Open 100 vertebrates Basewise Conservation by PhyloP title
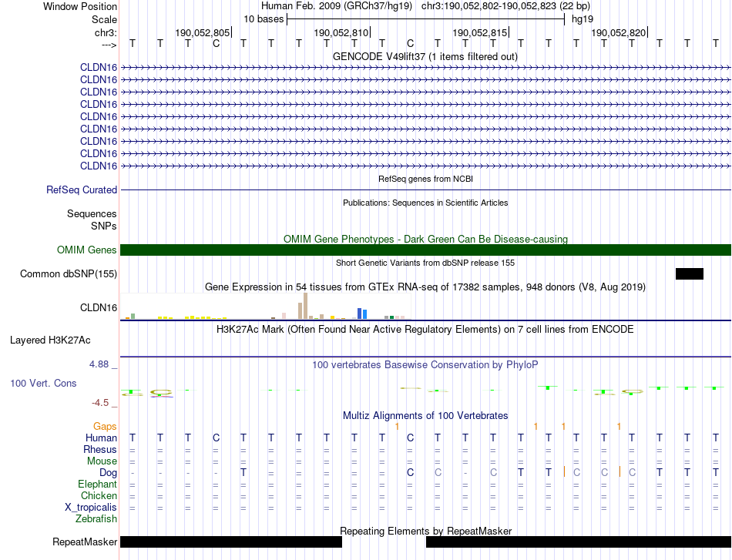This screenshot has width=732, height=560. click(x=425, y=365)
